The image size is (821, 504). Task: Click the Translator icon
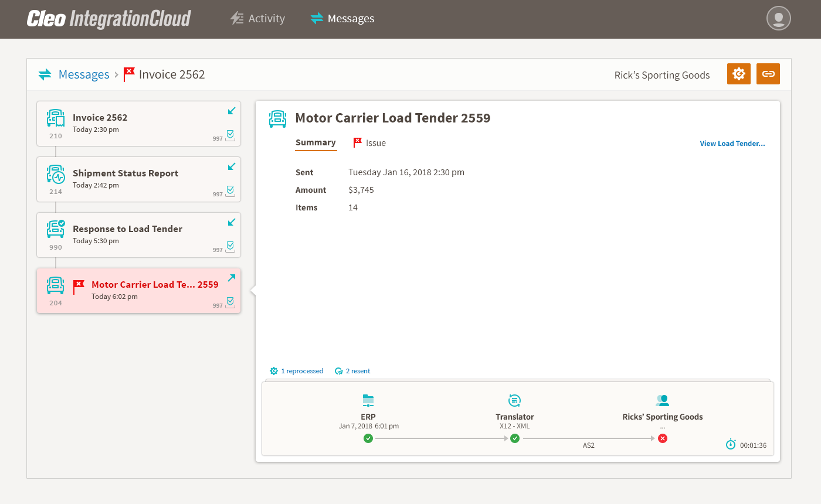(514, 401)
